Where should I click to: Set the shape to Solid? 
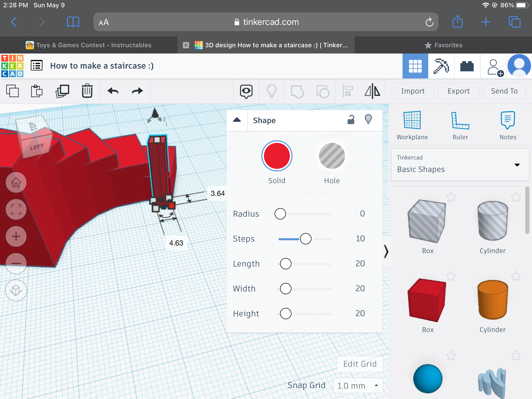point(277,156)
